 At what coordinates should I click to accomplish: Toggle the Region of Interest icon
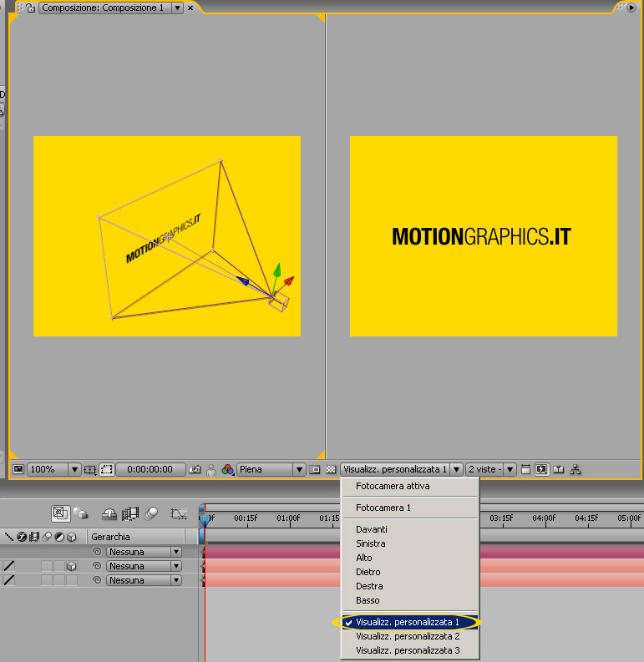point(314,469)
